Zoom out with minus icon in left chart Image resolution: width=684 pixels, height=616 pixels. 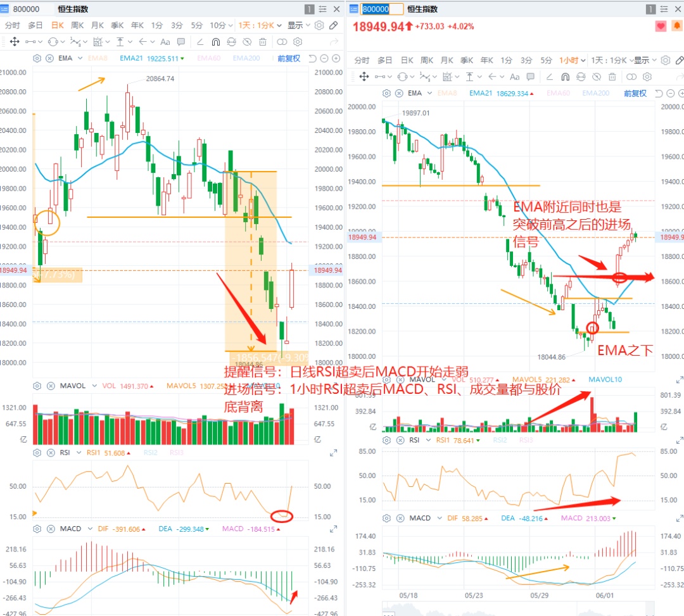point(324,58)
